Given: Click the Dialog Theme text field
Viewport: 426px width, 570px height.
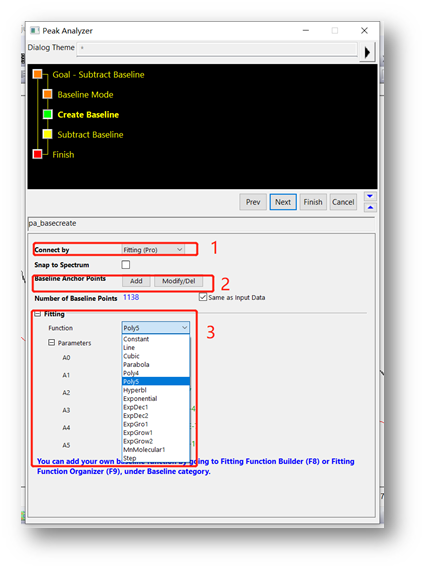Looking at the screenshot, I should (217, 49).
